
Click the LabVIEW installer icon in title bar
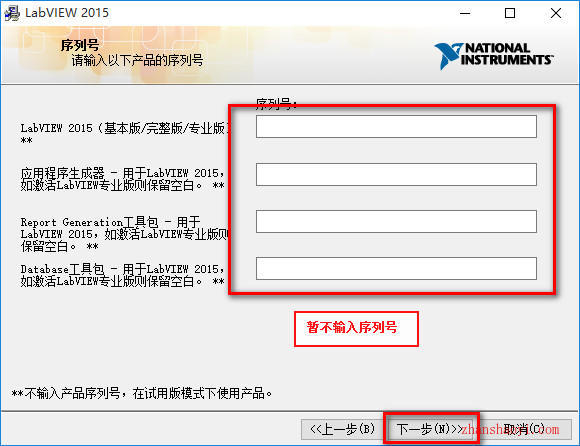pyautogui.click(x=11, y=13)
